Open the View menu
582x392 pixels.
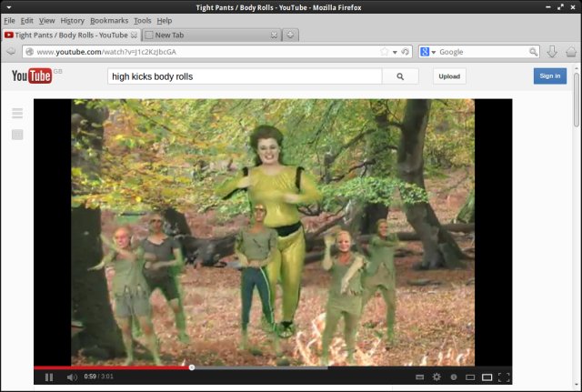(x=46, y=21)
